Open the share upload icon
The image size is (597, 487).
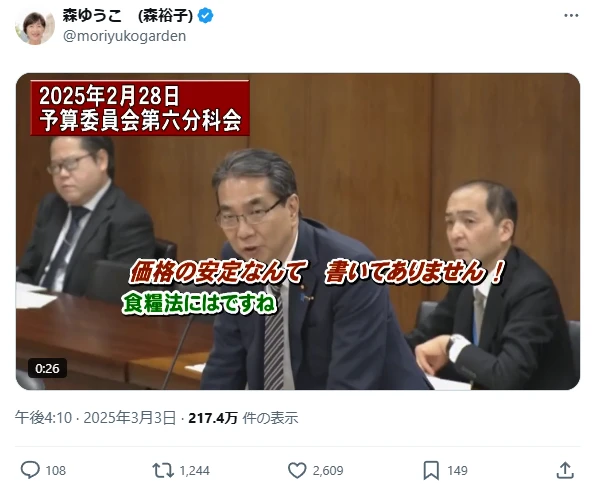click(565, 470)
